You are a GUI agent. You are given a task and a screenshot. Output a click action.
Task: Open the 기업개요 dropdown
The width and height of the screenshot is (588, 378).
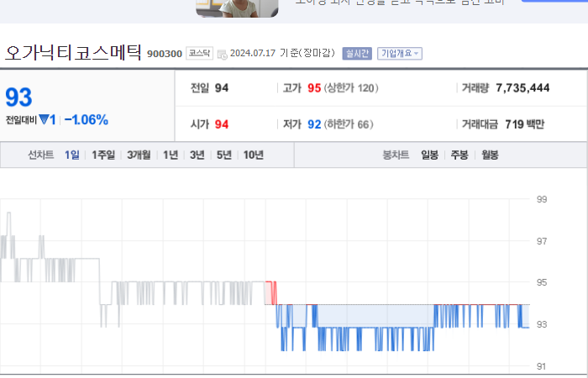[x=400, y=54]
